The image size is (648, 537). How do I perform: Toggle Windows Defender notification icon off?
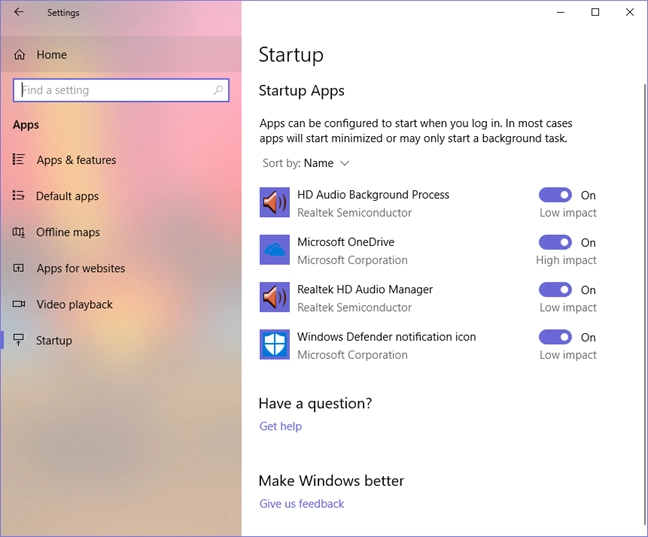coord(555,337)
